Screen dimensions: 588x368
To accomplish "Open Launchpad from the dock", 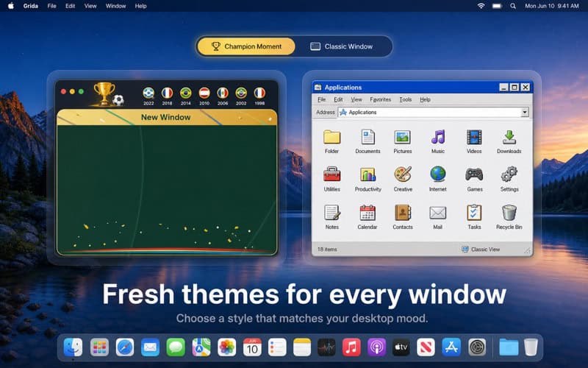I will [99, 347].
